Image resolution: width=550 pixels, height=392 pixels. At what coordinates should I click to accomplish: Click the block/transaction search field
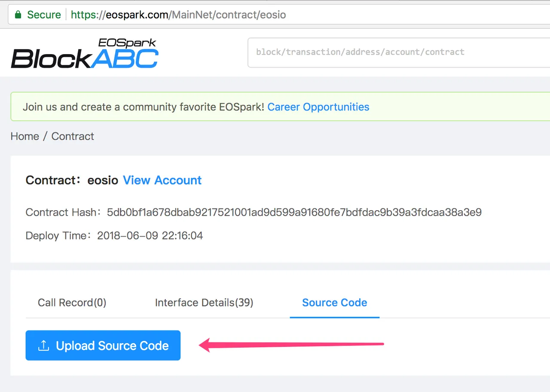399,52
